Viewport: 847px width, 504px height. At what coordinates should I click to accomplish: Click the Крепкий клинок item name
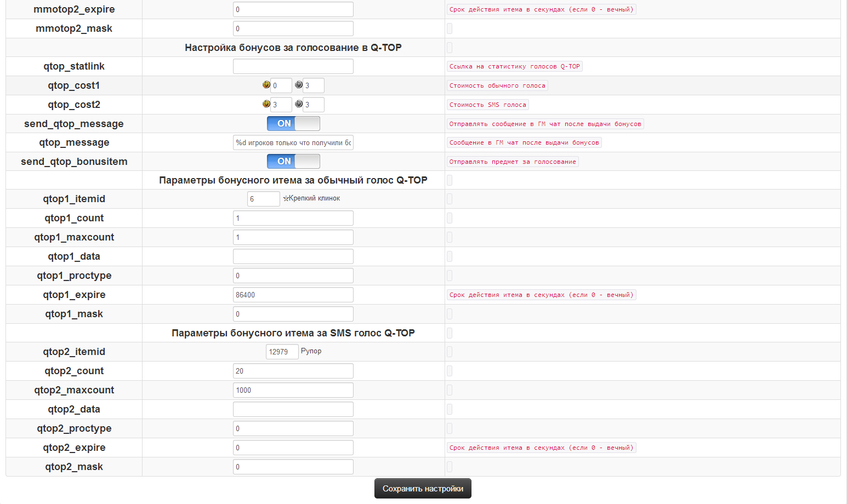[315, 198]
